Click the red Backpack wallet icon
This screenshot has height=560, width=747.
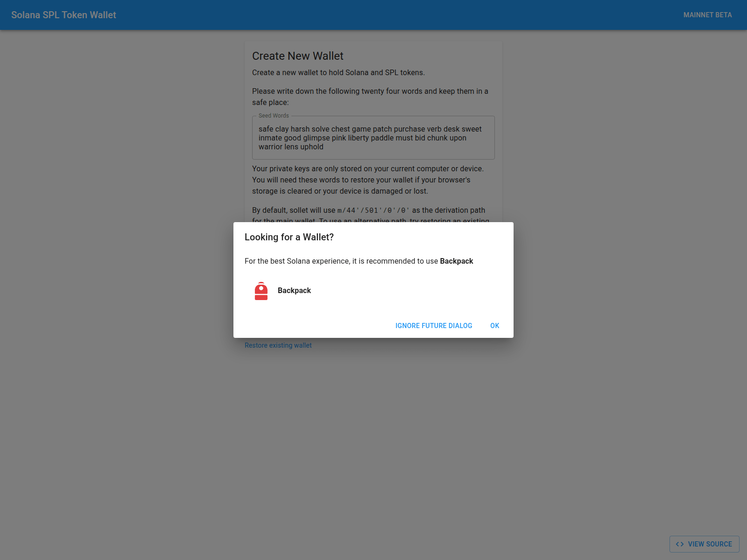(x=261, y=291)
